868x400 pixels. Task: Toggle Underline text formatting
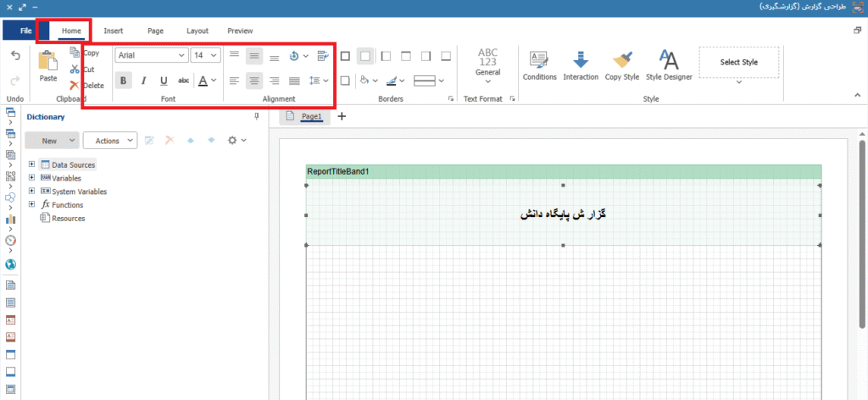coord(163,81)
